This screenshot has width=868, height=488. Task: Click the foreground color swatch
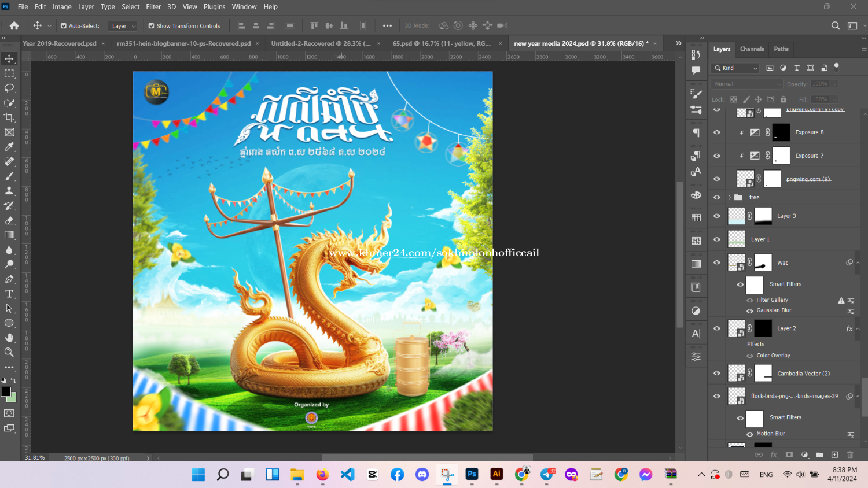click(x=6, y=392)
